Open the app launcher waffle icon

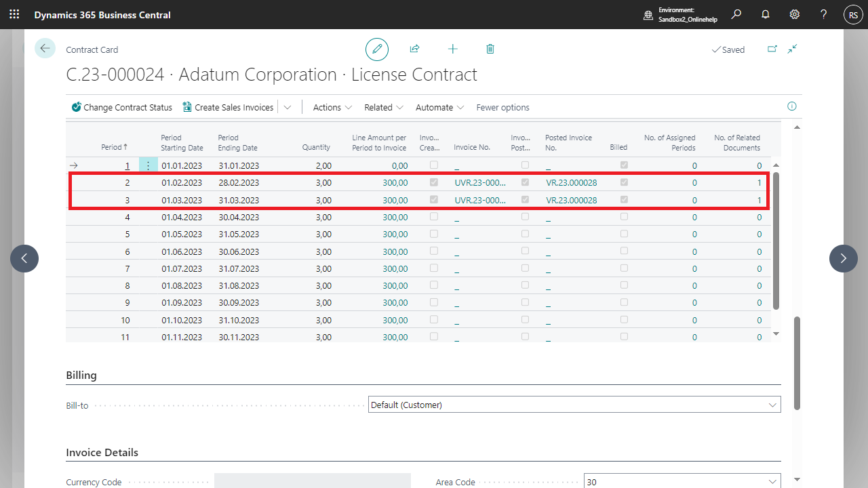[14, 14]
